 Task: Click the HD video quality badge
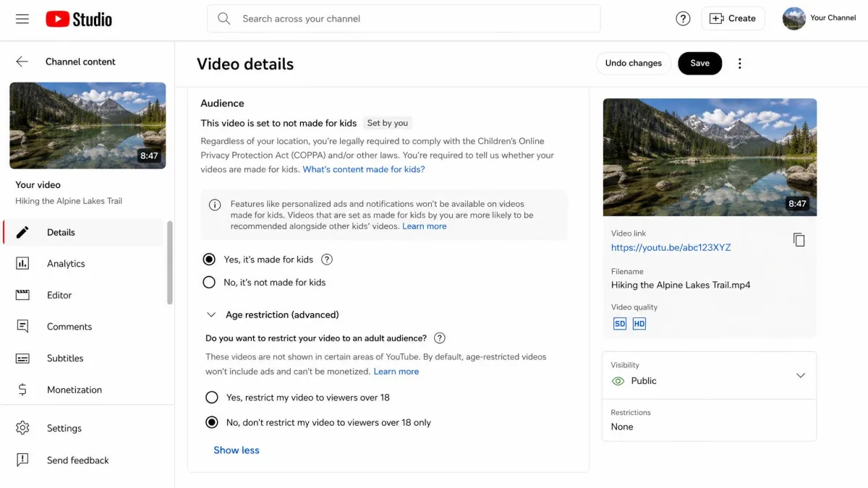tap(639, 324)
